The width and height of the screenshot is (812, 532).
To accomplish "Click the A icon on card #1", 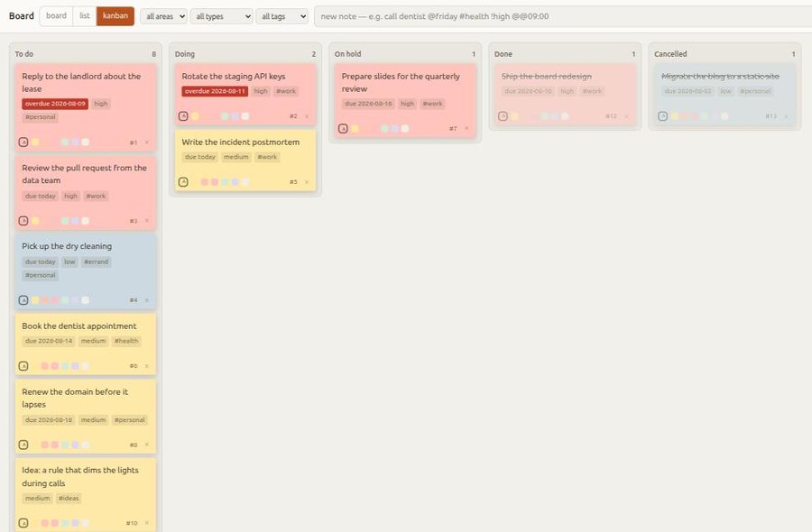I will click(23, 142).
